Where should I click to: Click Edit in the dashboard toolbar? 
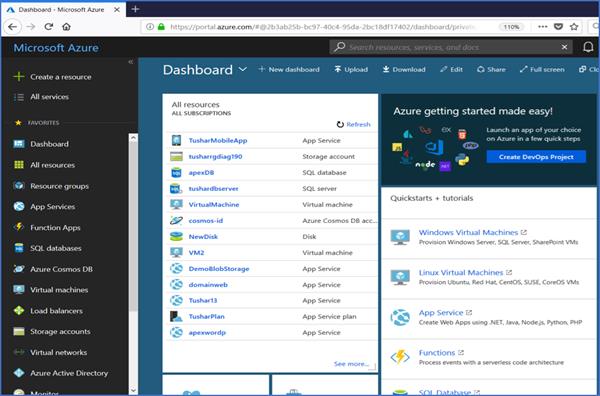click(x=452, y=70)
